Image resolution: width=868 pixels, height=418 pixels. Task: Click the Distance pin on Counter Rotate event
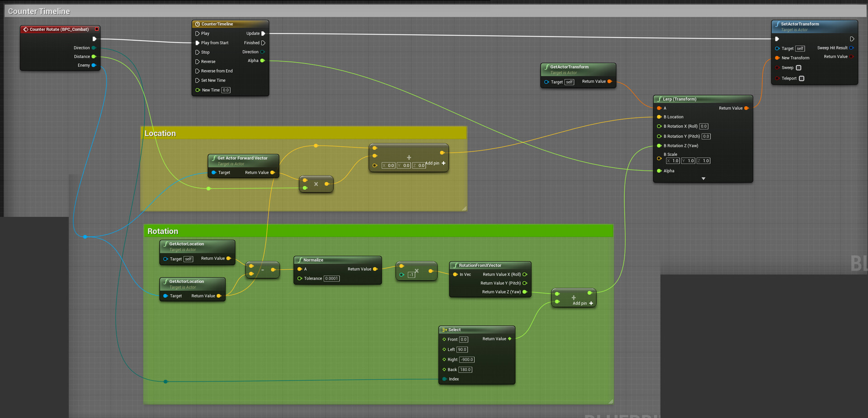point(94,56)
